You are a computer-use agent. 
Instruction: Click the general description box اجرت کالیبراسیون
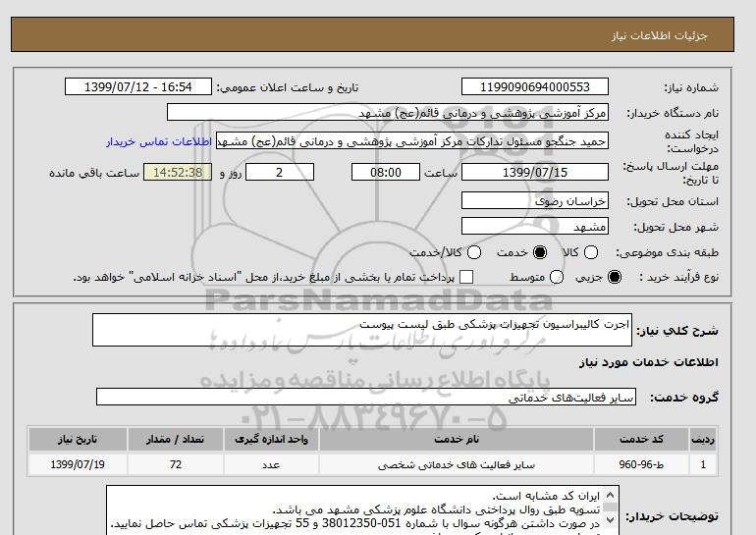(362, 330)
